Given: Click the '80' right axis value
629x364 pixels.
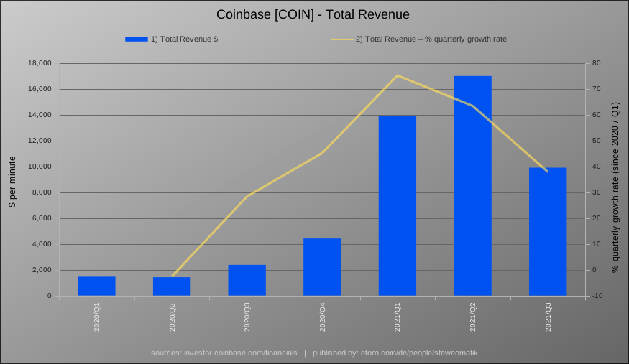Looking at the screenshot, I should point(596,63).
